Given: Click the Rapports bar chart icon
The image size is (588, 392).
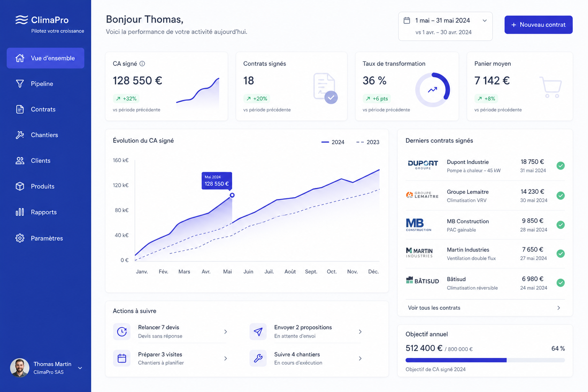Looking at the screenshot, I should tap(20, 212).
